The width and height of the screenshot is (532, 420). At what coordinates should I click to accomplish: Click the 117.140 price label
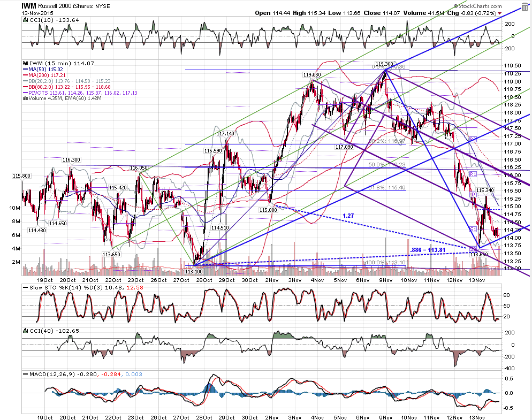pyautogui.click(x=225, y=134)
